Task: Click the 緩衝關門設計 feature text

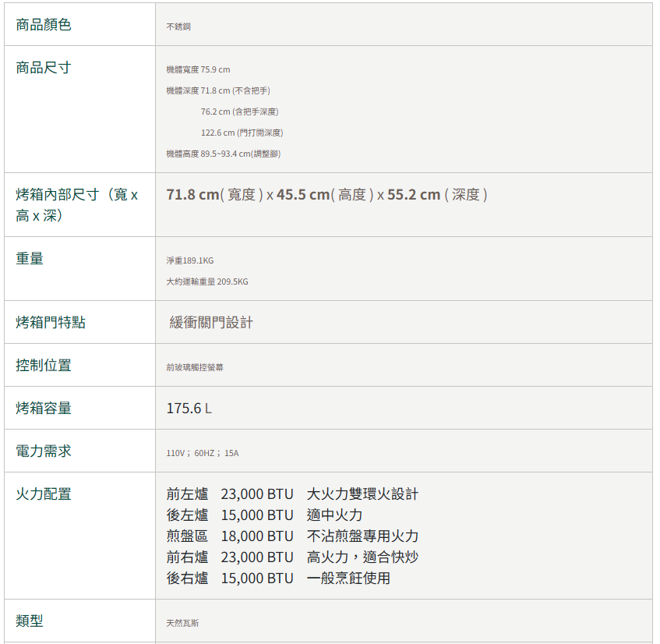Action: point(211,323)
